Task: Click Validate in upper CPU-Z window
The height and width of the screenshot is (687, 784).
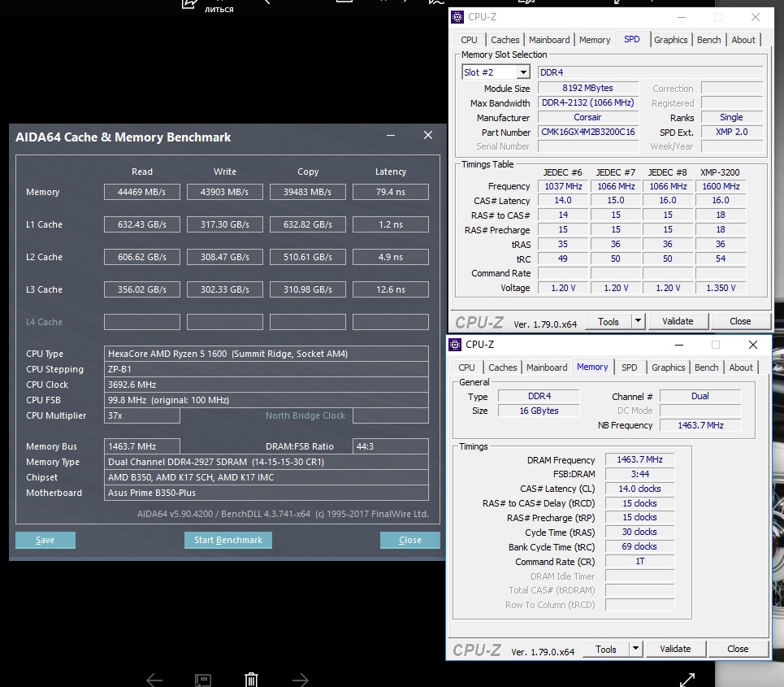Action: (678, 321)
